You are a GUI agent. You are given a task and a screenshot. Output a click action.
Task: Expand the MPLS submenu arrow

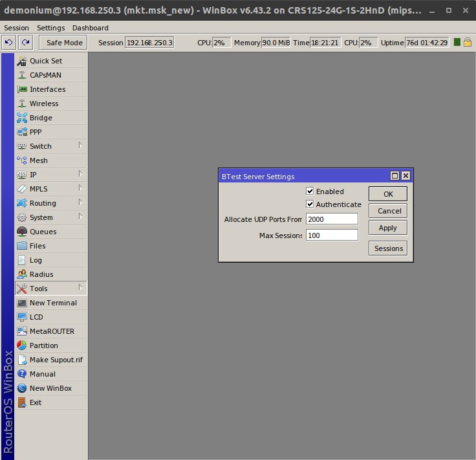[80, 188]
